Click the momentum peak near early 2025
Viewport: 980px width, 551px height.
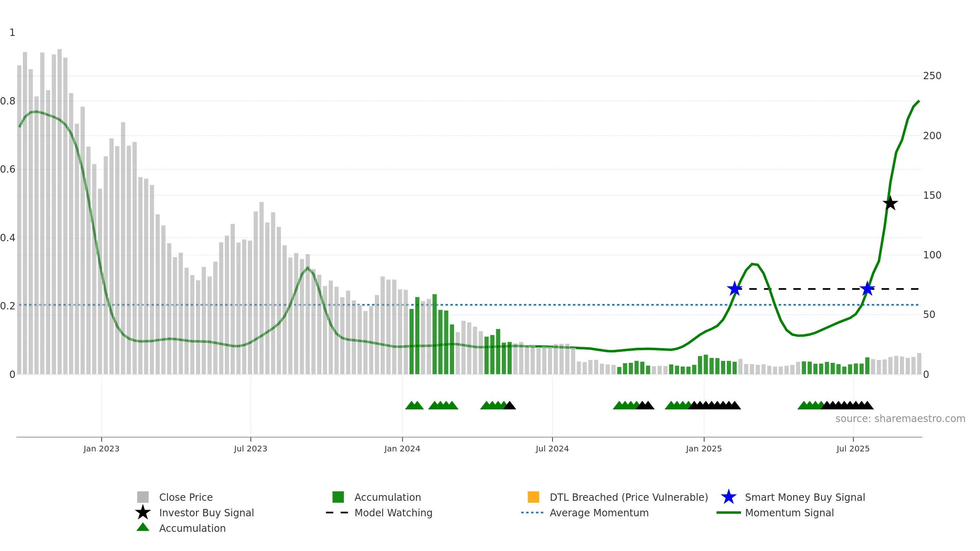point(754,264)
